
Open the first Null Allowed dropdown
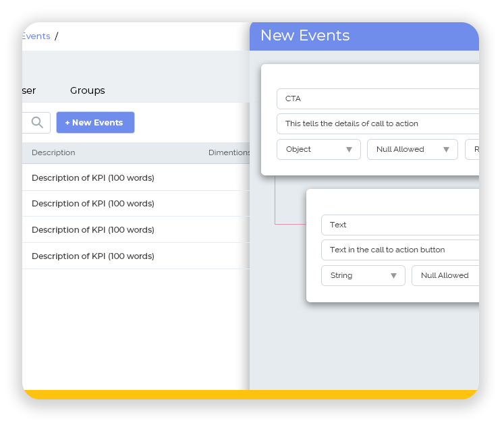pyautogui.click(x=412, y=149)
